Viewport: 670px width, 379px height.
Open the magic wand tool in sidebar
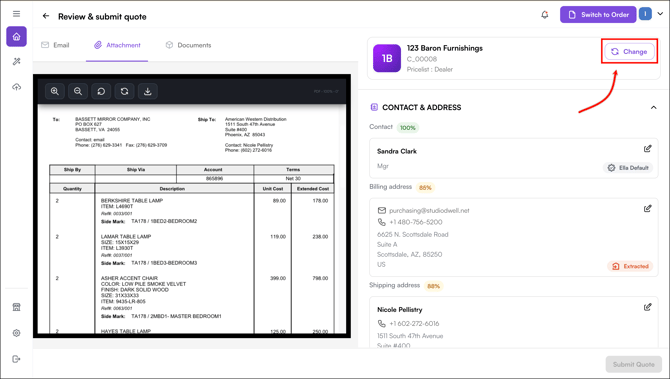click(x=16, y=62)
